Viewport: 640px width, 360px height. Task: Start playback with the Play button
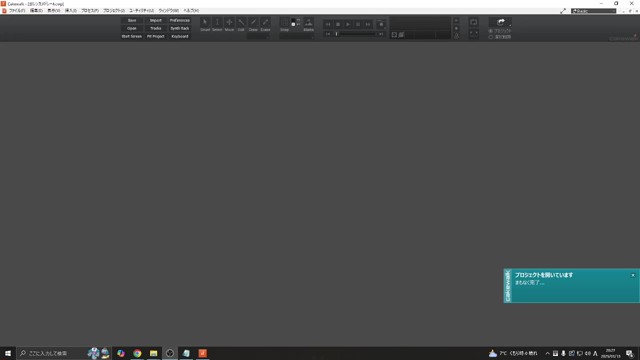(x=348, y=24)
